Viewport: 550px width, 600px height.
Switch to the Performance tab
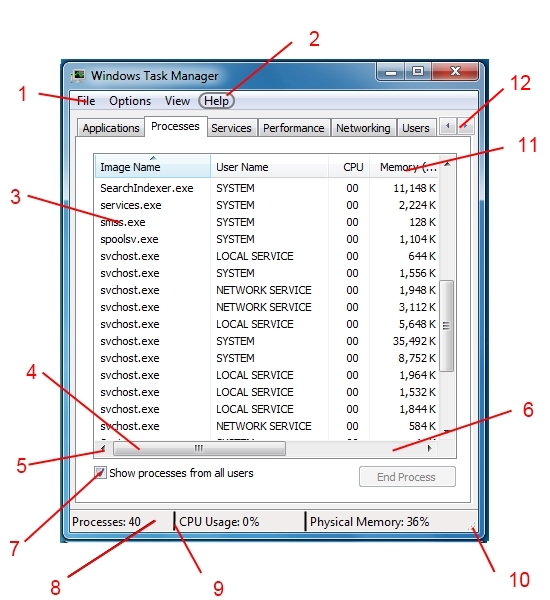[294, 128]
